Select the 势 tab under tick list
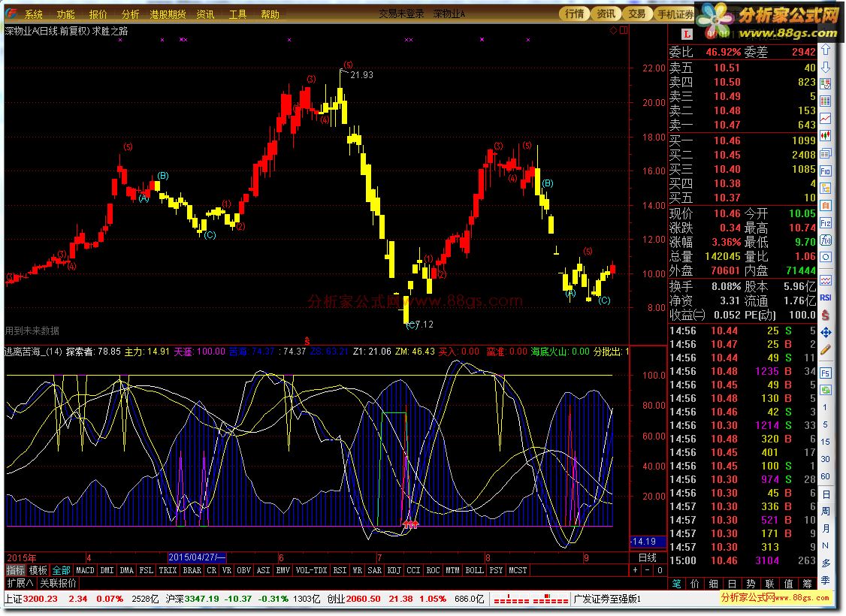The image size is (846, 616). point(751,584)
